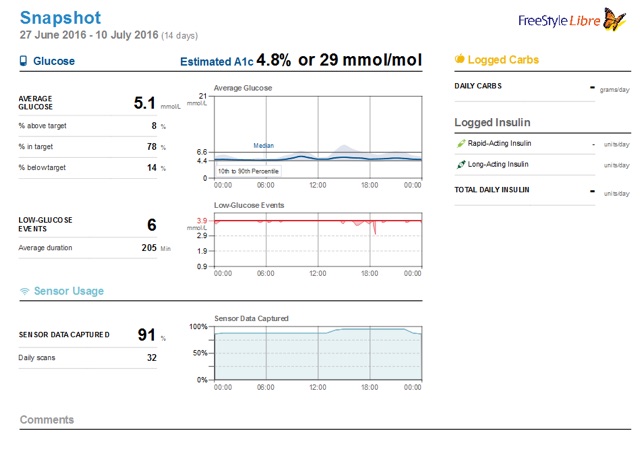Click the 100% axis label on sensor chart
Image resolution: width=640 pixels, height=450 pixels.
coord(198,327)
